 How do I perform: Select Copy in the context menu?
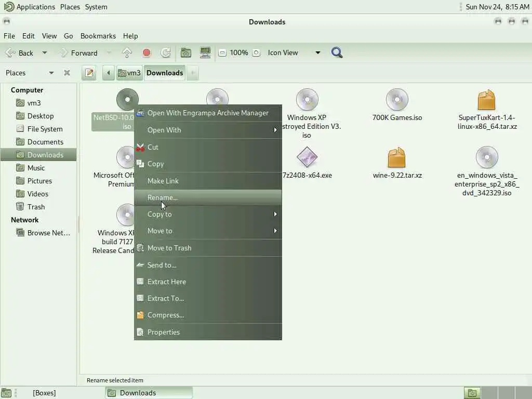208,164
